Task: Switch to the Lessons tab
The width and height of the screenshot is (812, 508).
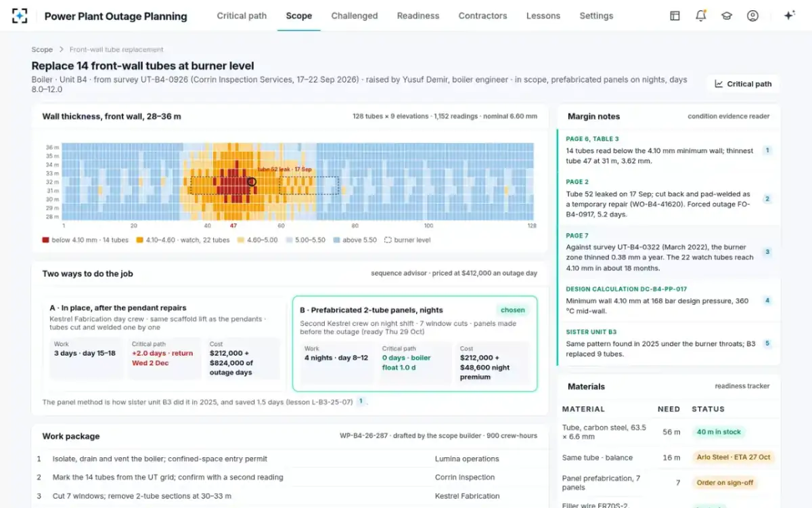Action: point(543,16)
